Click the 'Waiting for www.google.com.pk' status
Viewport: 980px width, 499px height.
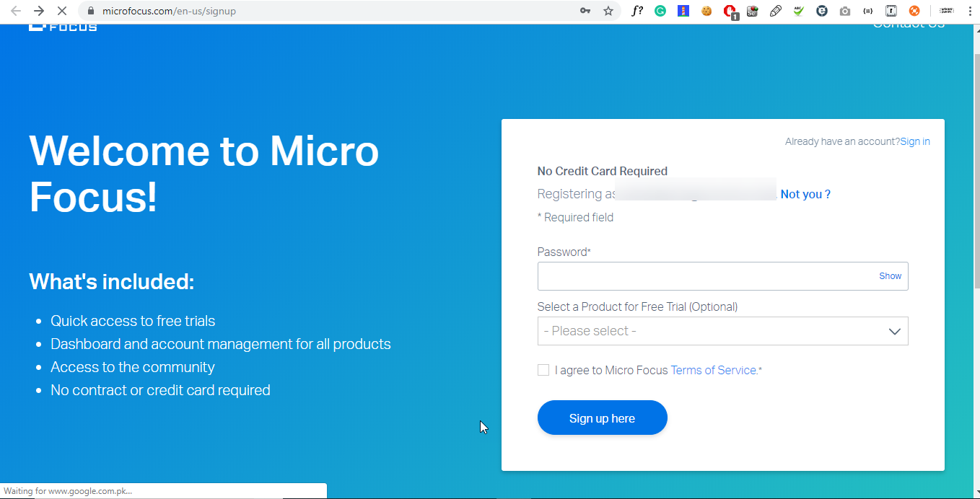coord(69,491)
